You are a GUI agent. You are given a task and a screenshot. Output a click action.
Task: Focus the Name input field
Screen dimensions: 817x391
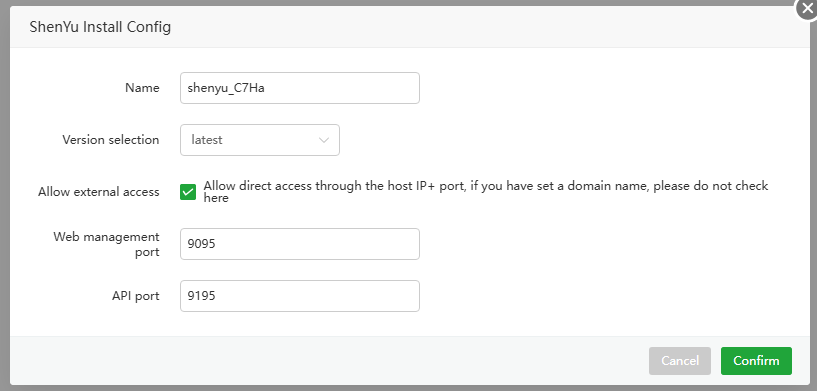pyautogui.click(x=300, y=88)
